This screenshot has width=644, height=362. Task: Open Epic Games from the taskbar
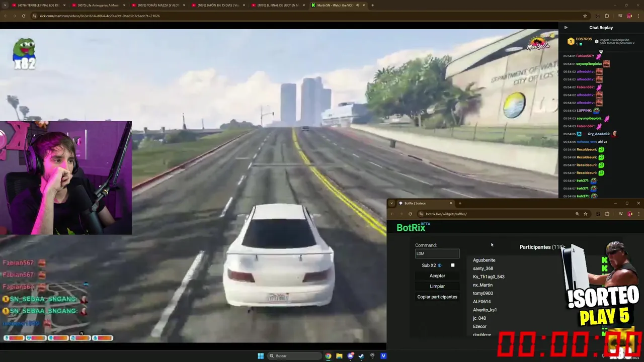[x=372, y=356]
